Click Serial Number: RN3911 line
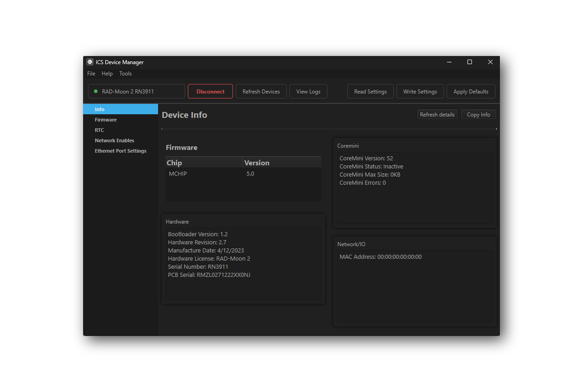 click(x=198, y=267)
